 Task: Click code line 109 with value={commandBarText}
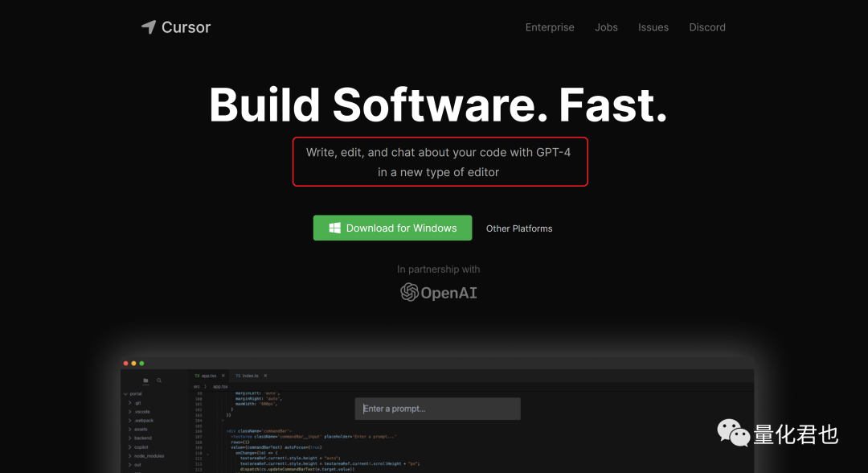276,447
